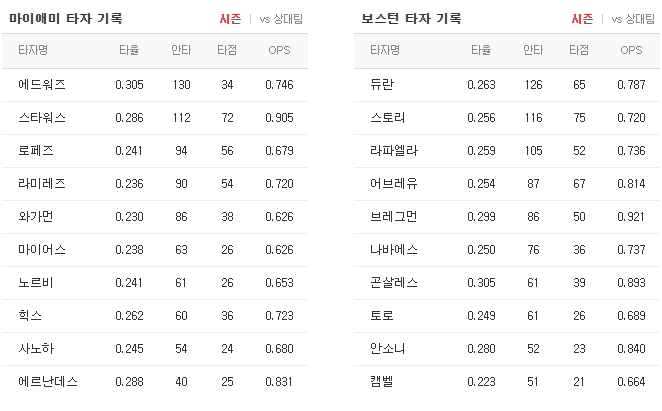The width and height of the screenshot is (662, 411).
Task: Click 보스턴 타자 기록 heading
Action: pos(411,19)
